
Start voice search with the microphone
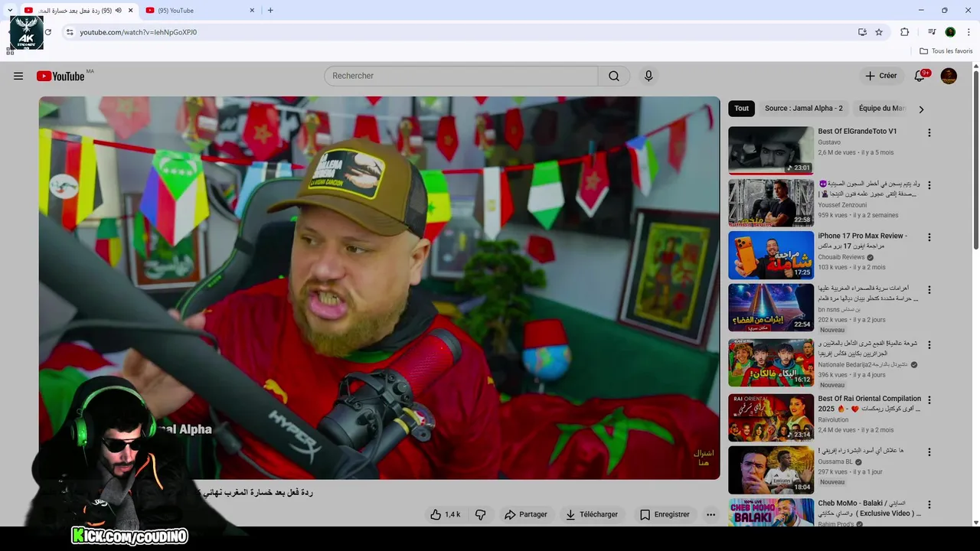pyautogui.click(x=648, y=76)
